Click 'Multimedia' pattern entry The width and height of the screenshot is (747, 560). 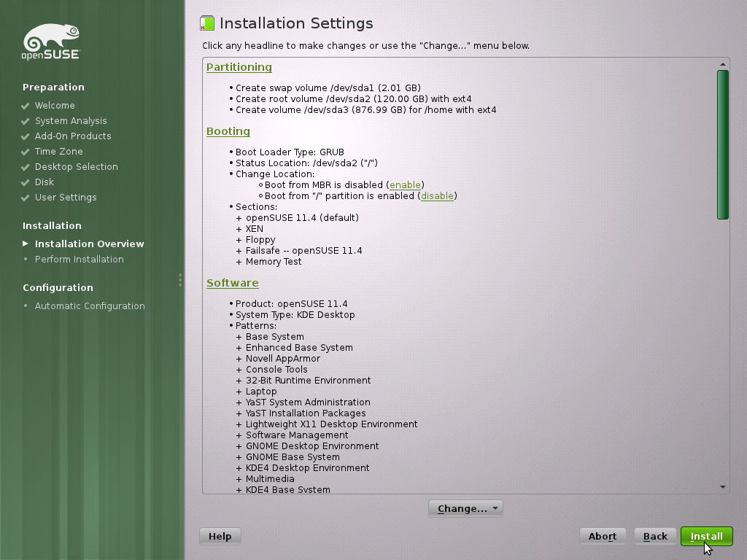(x=270, y=479)
